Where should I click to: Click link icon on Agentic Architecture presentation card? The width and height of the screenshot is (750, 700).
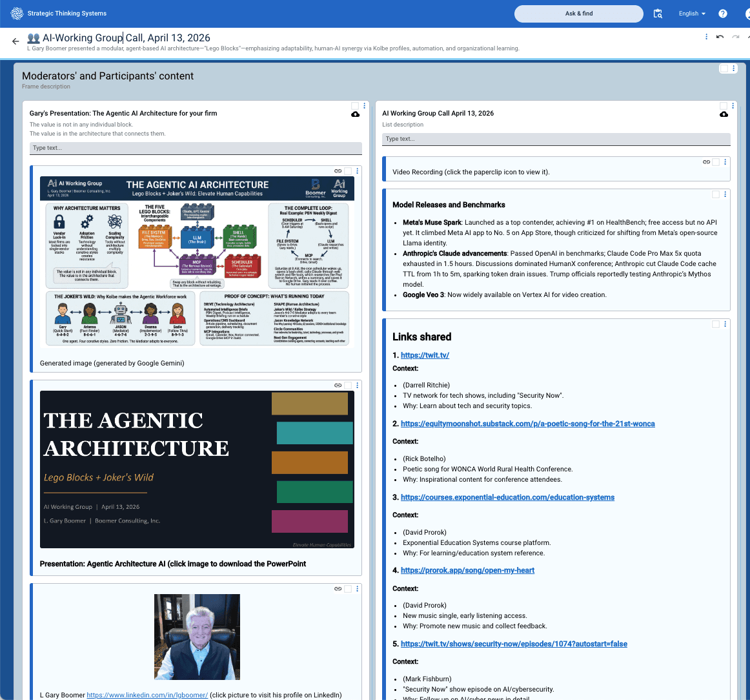(x=338, y=385)
